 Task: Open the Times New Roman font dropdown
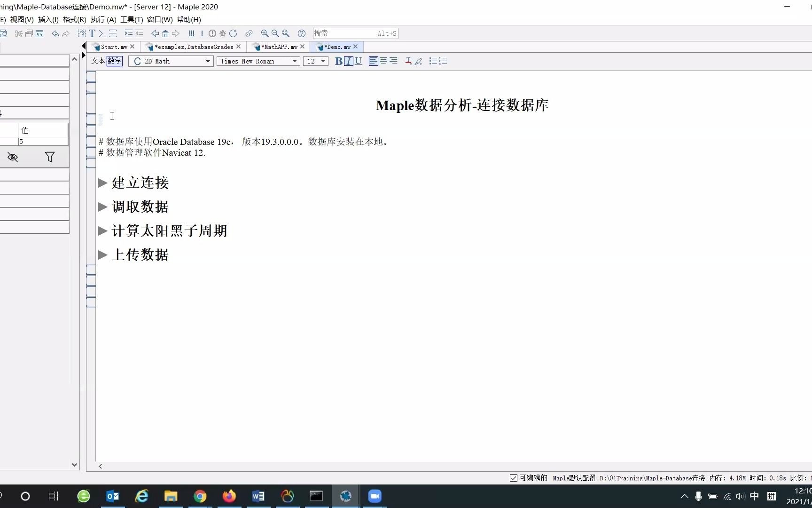(x=294, y=61)
